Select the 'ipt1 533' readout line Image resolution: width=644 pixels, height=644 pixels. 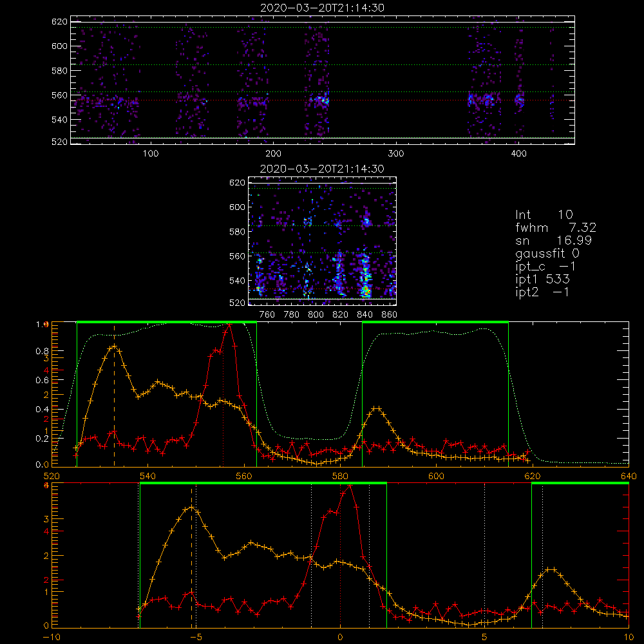(x=542, y=279)
